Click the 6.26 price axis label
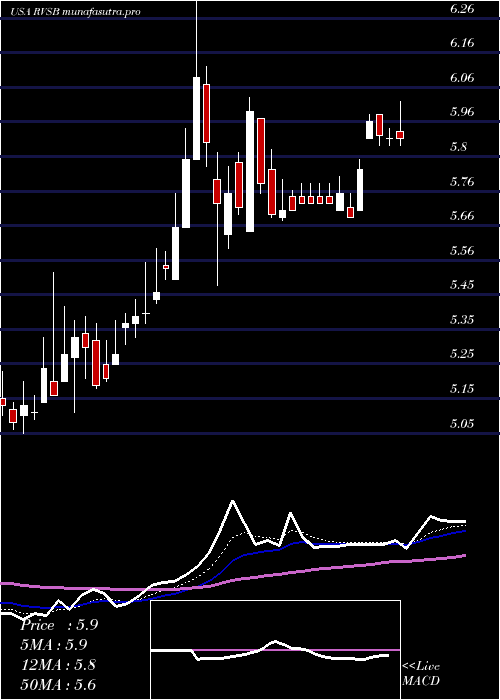 (x=461, y=8)
